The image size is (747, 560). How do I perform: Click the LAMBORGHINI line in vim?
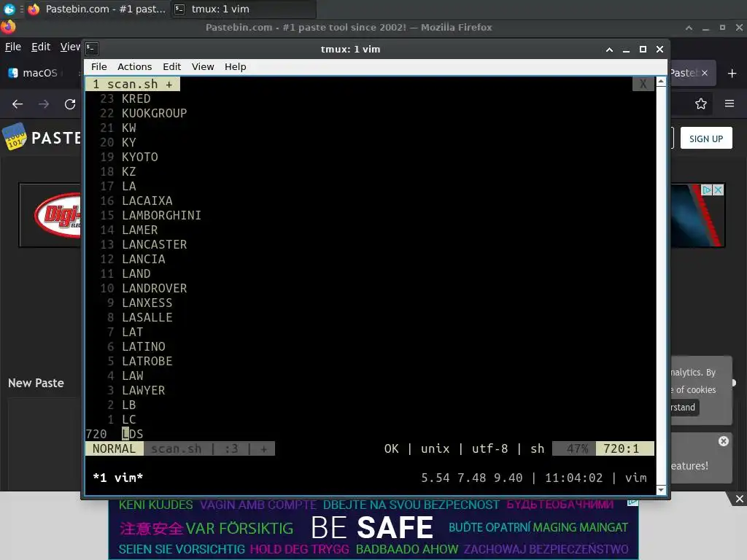point(161,215)
